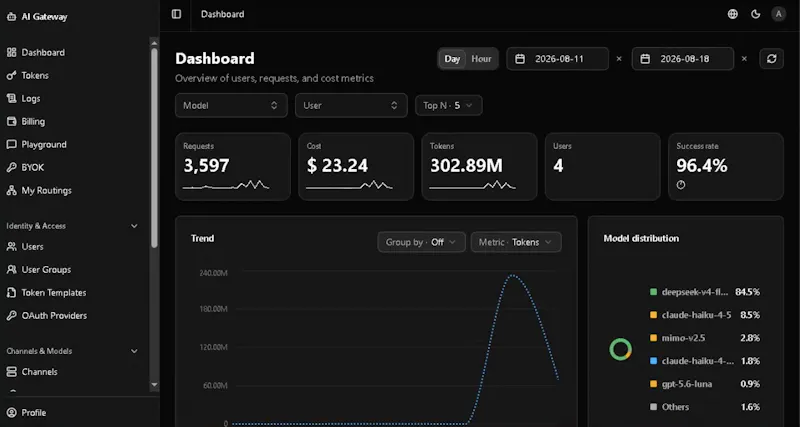
Task: Click the OAuth Providers key icon
Action: point(11,316)
